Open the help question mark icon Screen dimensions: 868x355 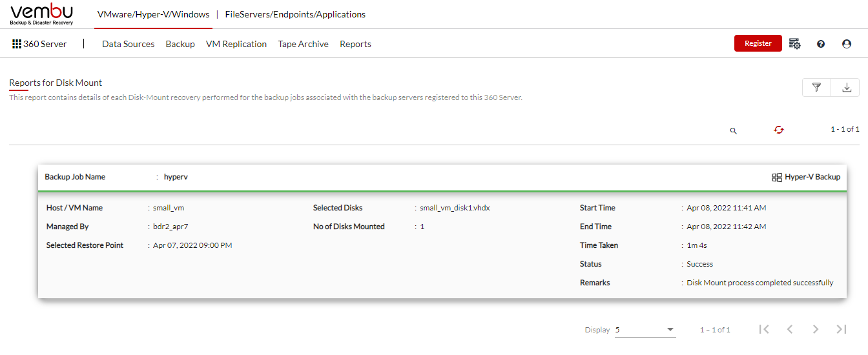[x=821, y=44]
